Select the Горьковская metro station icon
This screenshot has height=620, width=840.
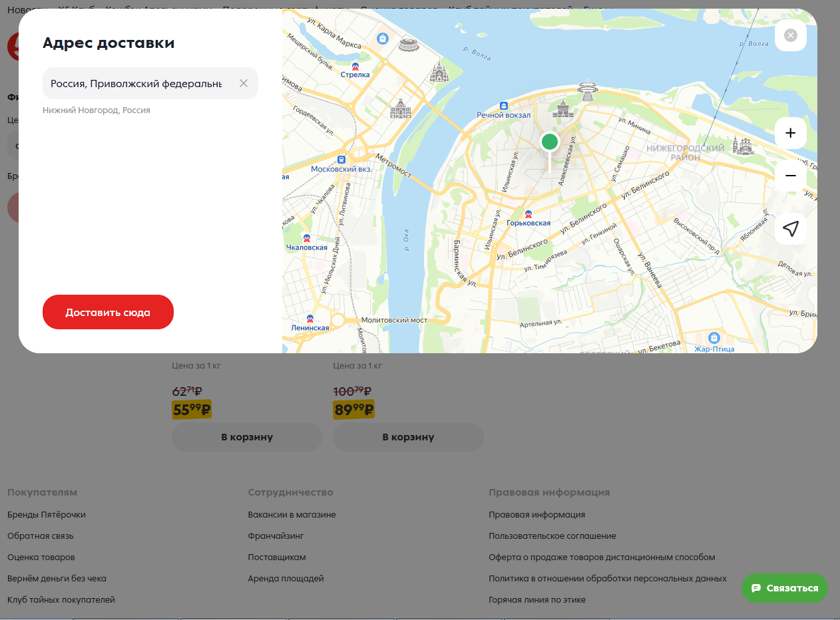(x=528, y=214)
